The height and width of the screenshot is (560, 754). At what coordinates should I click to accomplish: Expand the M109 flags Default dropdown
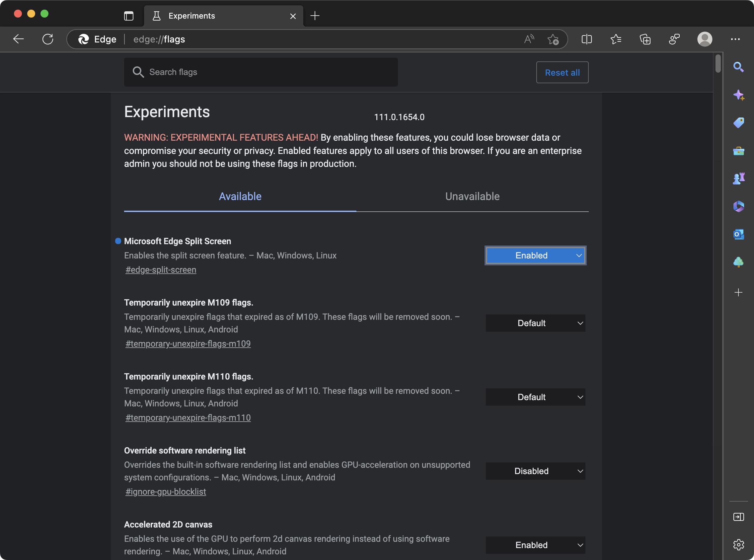point(535,323)
